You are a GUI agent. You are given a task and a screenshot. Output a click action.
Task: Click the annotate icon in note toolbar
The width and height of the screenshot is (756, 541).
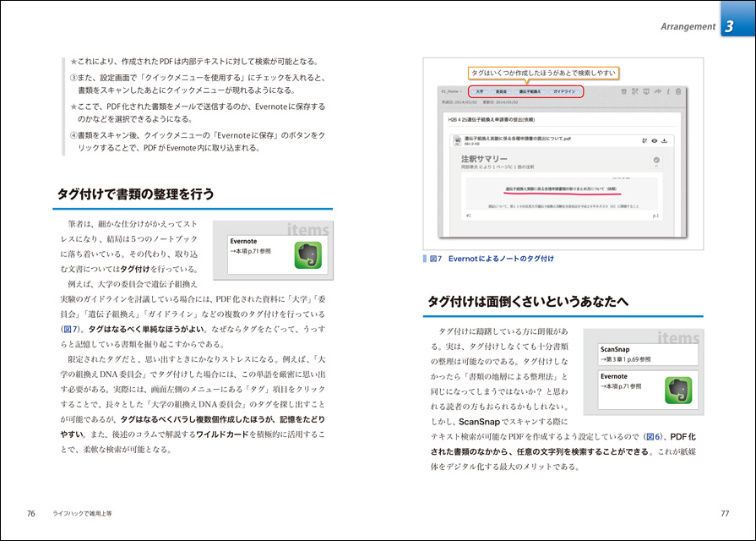coord(634,90)
